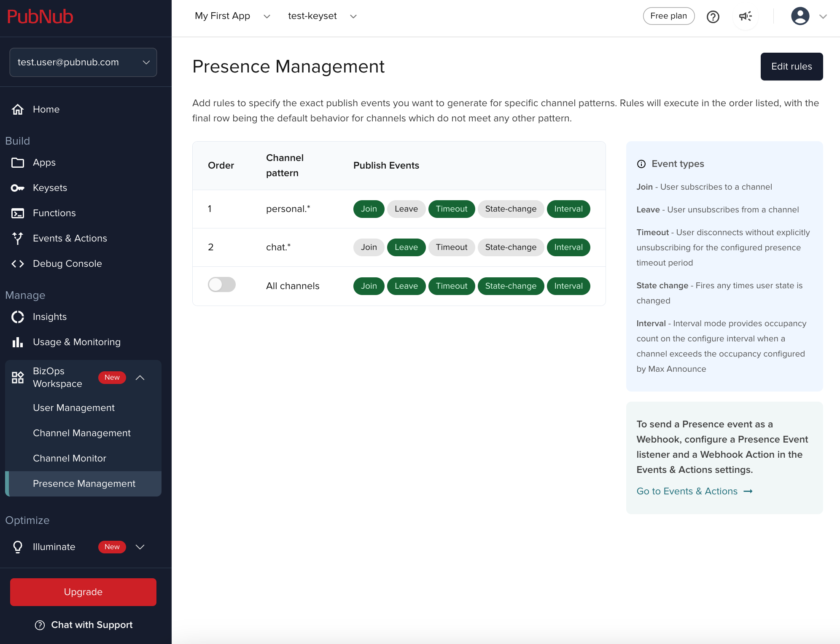The image size is (840, 644).
Task: Click the Events & Actions icon
Action: [x=18, y=238]
